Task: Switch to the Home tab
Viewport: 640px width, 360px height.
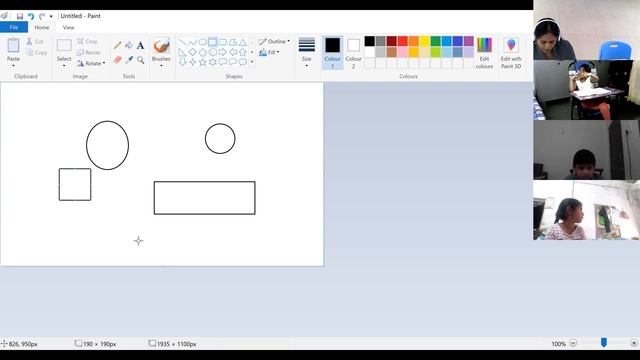Action: pyautogui.click(x=42, y=27)
